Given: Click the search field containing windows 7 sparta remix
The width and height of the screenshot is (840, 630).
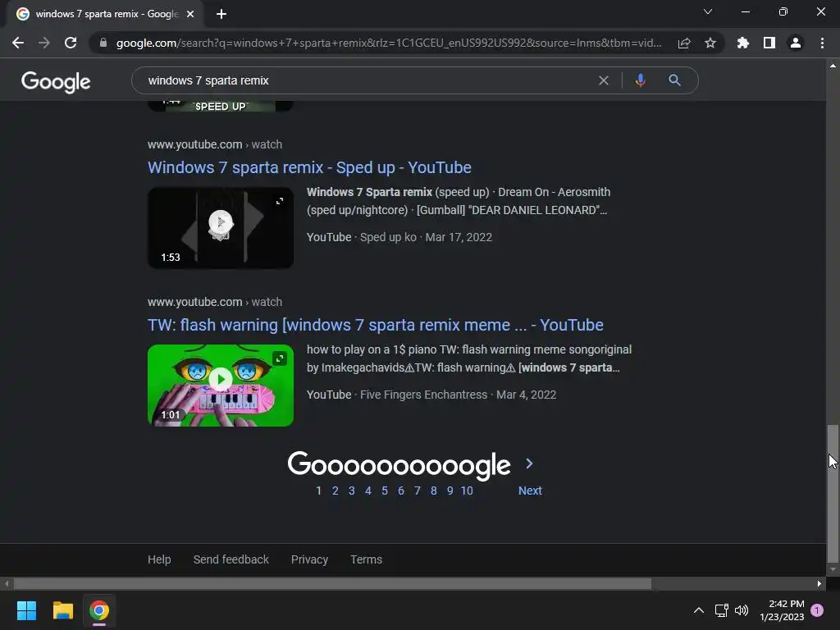Looking at the screenshot, I should coord(370,80).
